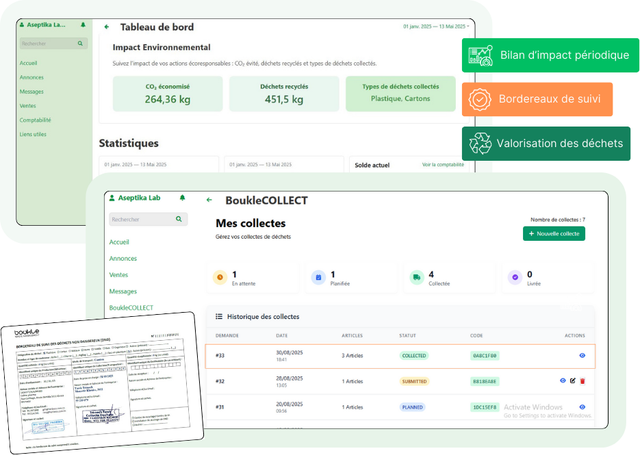Viewport: 640px width, 455px height.
Task: Select the CO₂ économisé 264,36 kg card
Action: pyautogui.click(x=168, y=93)
